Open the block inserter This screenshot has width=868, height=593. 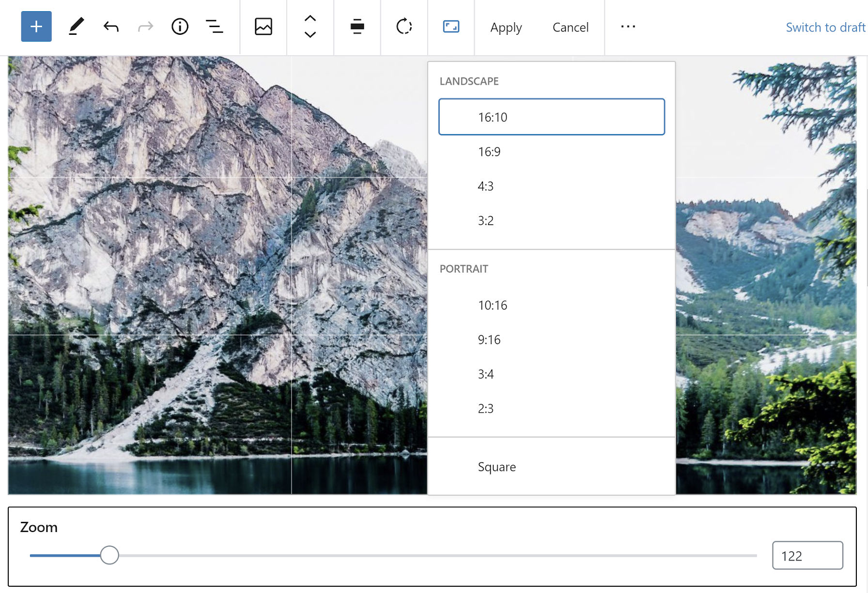(x=36, y=27)
